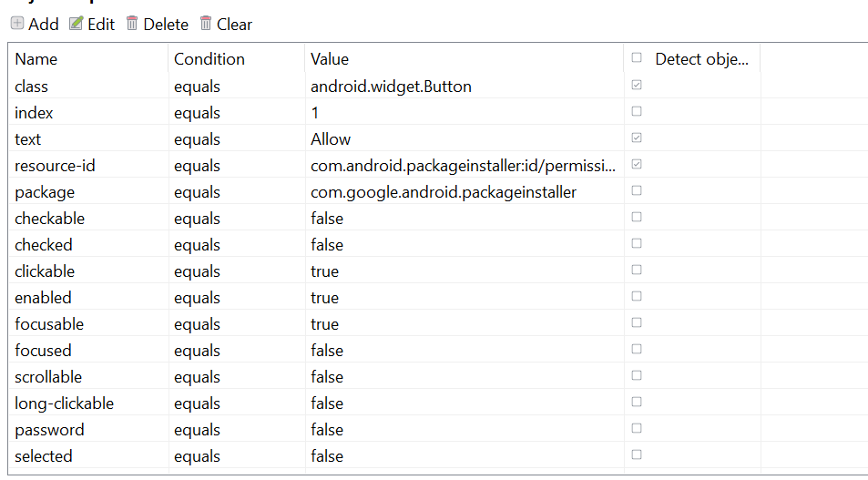The width and height of the screenshot is (868, 480).
Task: Open the equals condition for enabled row
Action: (x=197, y=298)
